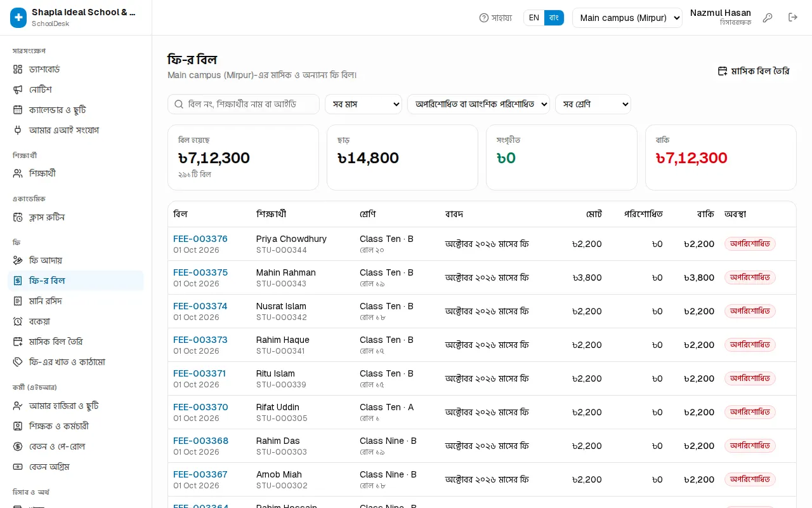Switch language to EN
This screenshot has width=812, height=508.
pyautogui.click(x=534, y=18)
